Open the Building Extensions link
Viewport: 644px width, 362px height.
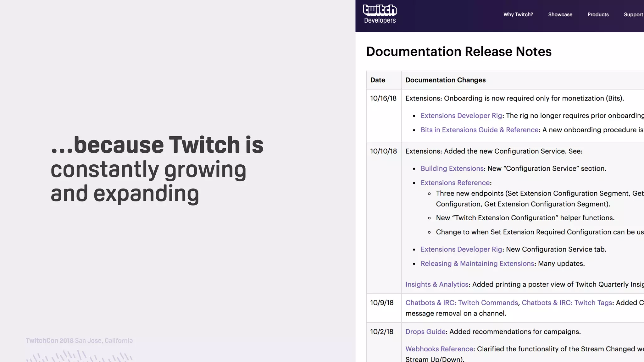(452, 168)
